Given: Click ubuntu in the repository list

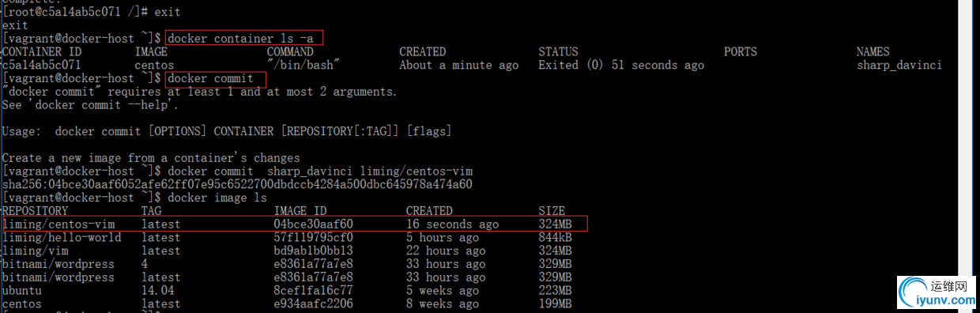Looking at the screenshot, I should pyautogui.click(x=23, y=291).
